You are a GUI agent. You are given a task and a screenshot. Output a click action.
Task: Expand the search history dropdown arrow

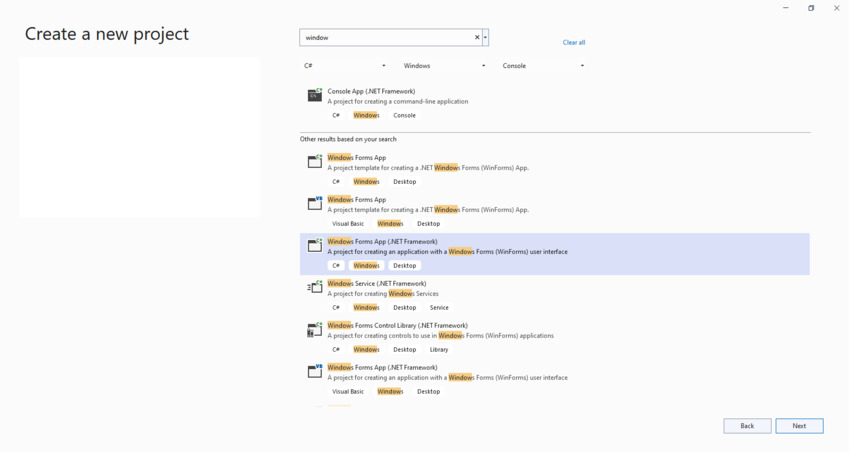485,37
